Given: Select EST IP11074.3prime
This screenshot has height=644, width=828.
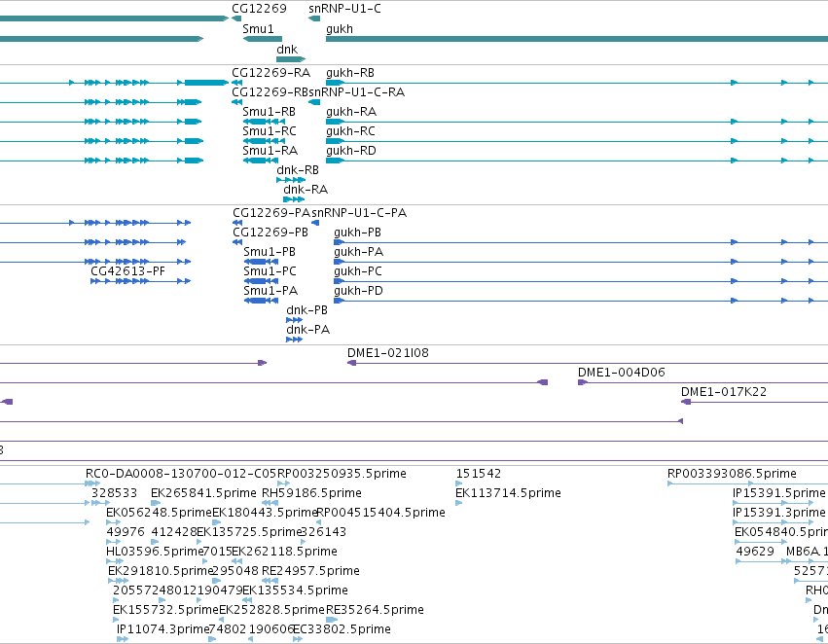Looking at the screenshot, I should pos(163,629).
